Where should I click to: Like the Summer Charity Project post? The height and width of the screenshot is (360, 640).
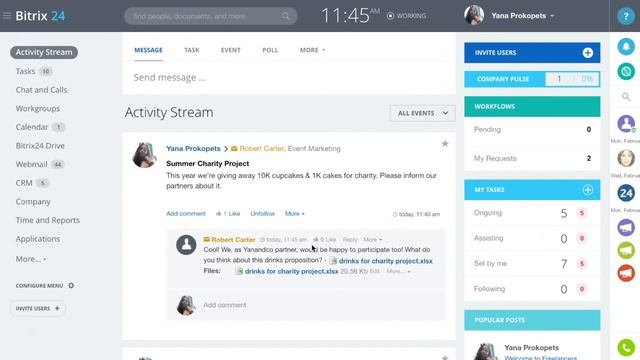[228, 213]
